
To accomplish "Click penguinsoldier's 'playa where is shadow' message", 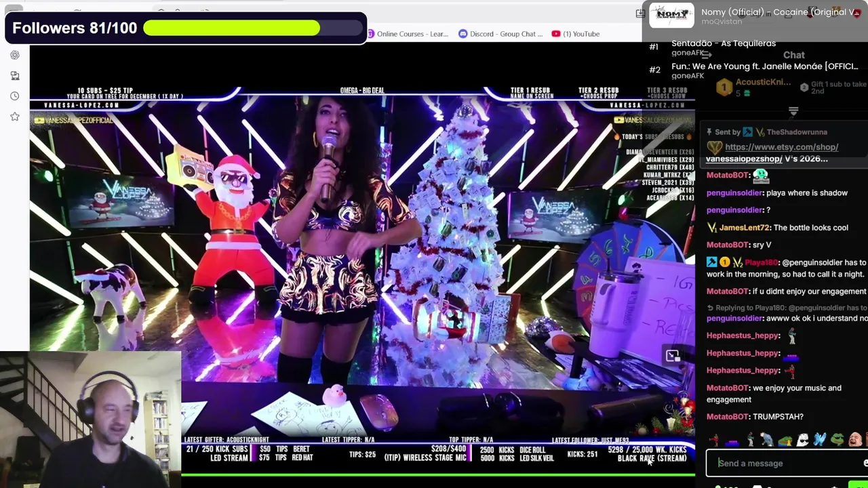I will pyautogui.click(x=777, y=192).
